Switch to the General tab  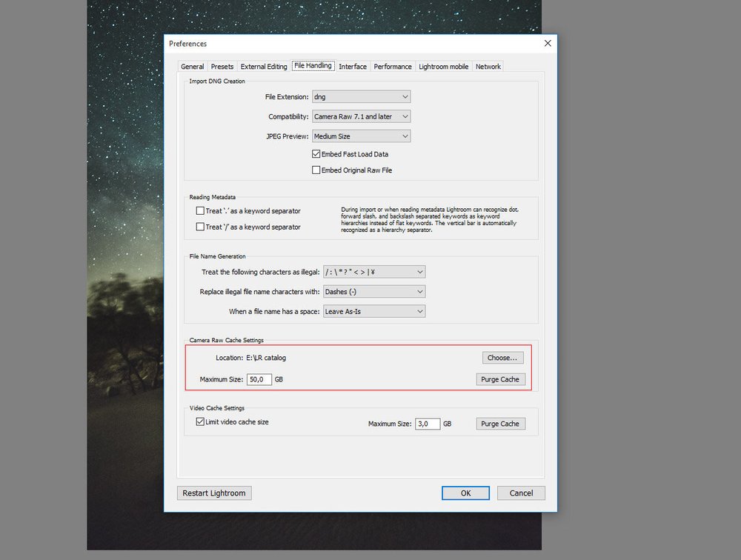(x=192, y=66)
